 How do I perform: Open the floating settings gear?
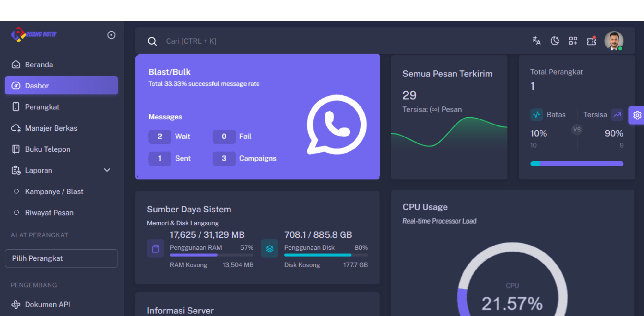click(637, 115)
